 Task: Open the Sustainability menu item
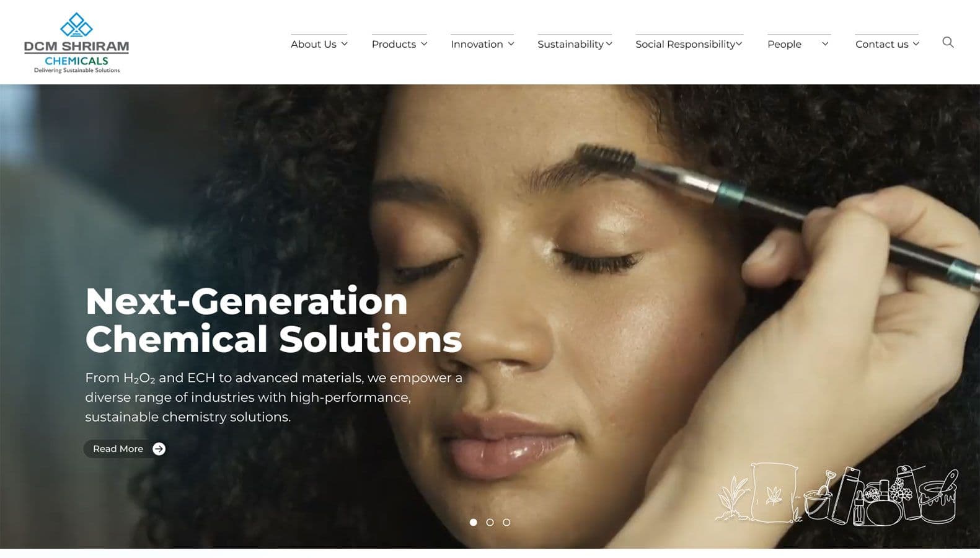point(570,44)
